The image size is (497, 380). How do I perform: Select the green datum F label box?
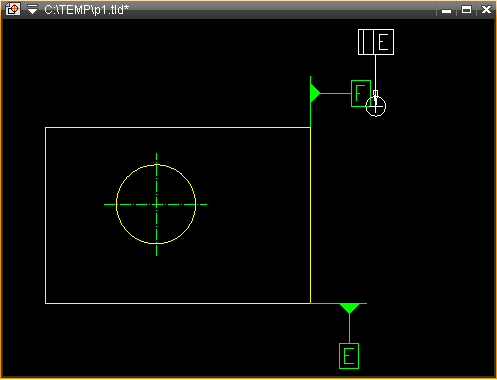click(360, 93)
